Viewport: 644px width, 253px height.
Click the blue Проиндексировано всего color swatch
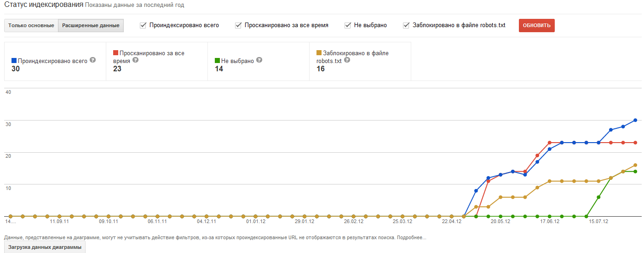click(14, 61)
